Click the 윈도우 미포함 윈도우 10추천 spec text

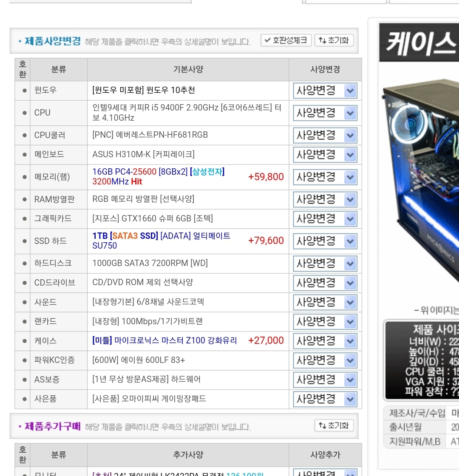pyautogui.click(x=144, y=90)
